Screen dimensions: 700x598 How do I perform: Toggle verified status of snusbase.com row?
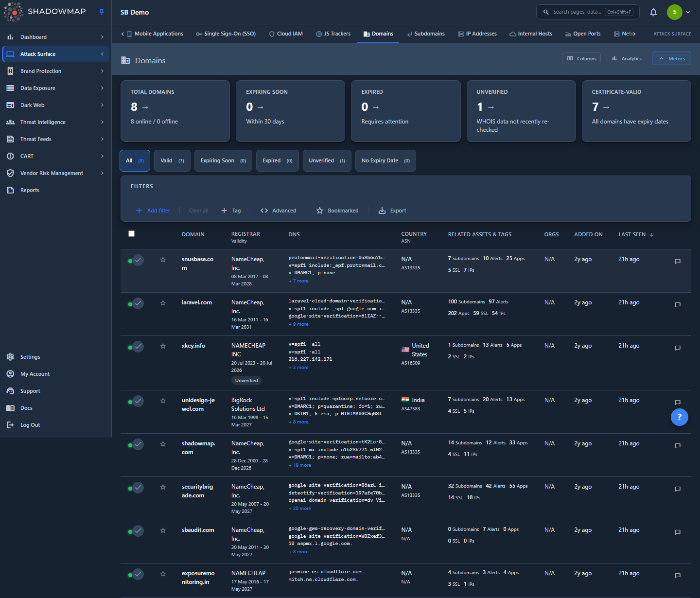coord(138,260)
